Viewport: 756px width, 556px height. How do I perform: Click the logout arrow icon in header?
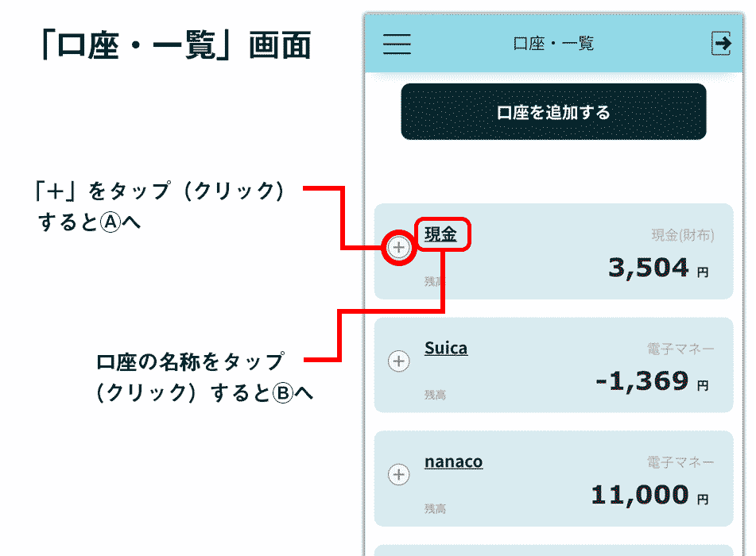click(721, 44)
